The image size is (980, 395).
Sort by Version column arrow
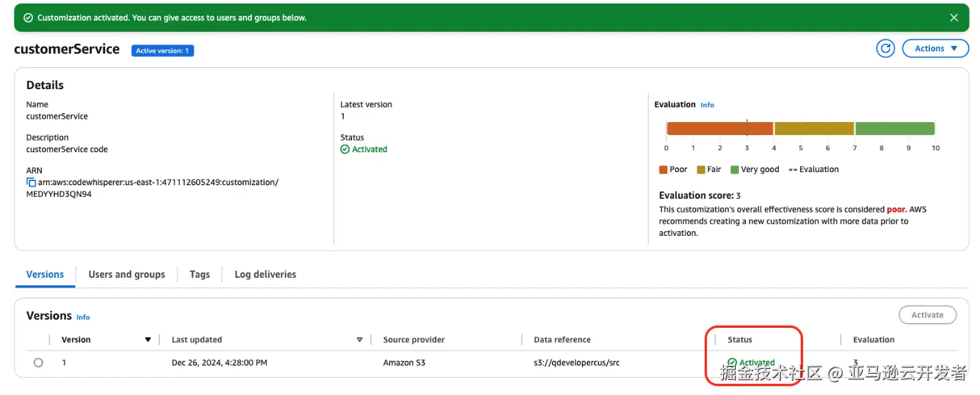point(148,340)
